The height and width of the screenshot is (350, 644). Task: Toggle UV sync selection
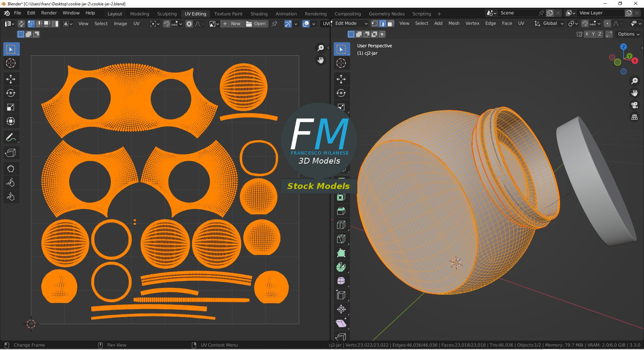coord(21,24)
